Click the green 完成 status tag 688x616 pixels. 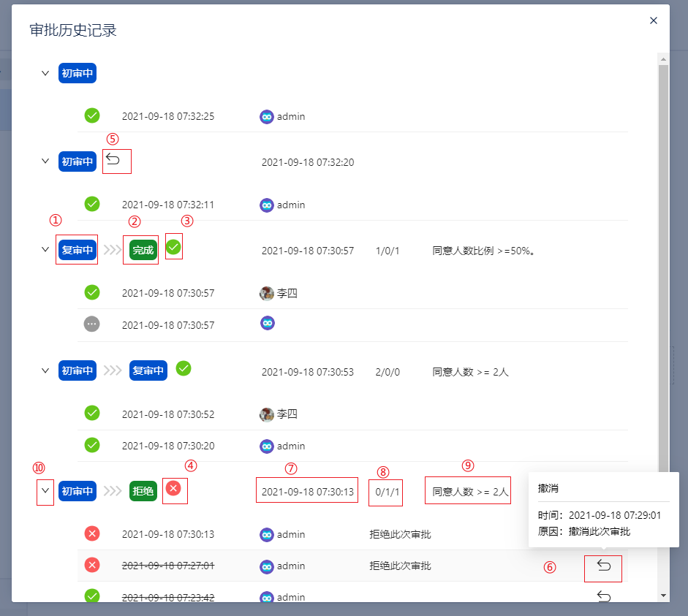pyautogui.click(x=143, y=251)
